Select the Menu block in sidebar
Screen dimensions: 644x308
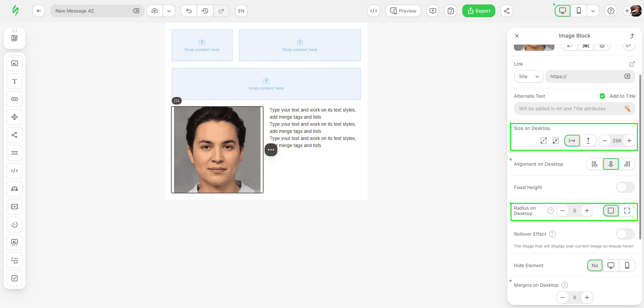click(15, 153)
